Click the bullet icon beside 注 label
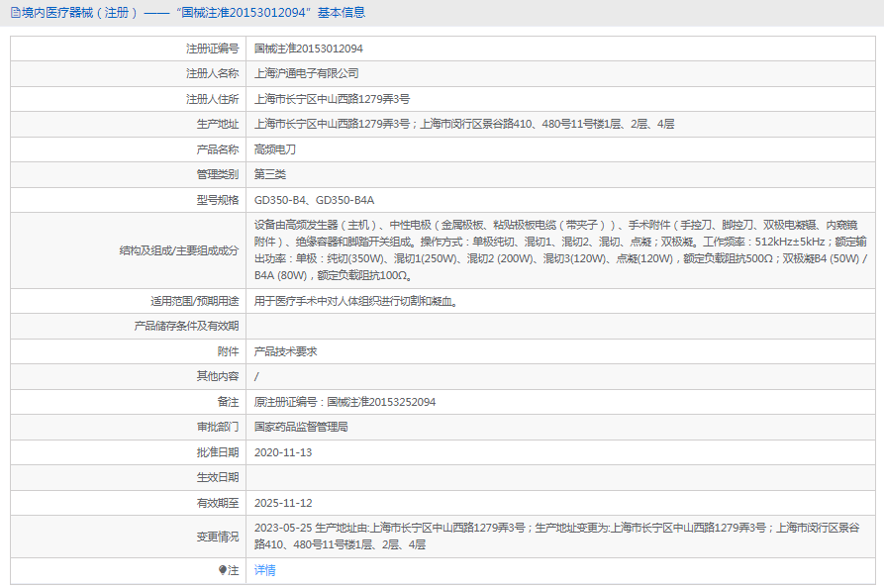884x588 pixels. pyautogui.click(x=222, y=570)
